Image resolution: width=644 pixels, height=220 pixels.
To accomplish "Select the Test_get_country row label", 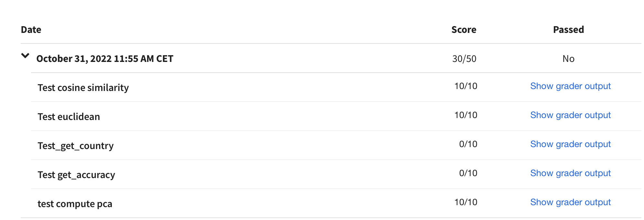I will click(76, 146).
